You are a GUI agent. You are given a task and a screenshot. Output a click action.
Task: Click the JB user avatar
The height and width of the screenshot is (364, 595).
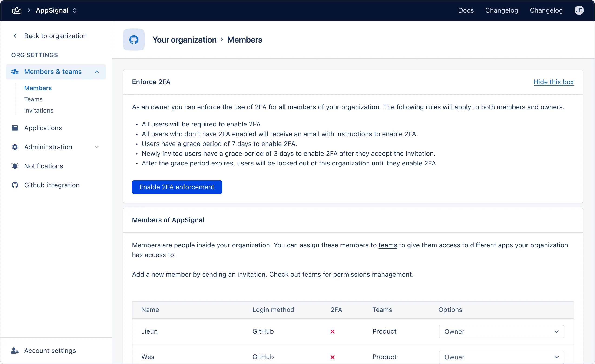579,10
